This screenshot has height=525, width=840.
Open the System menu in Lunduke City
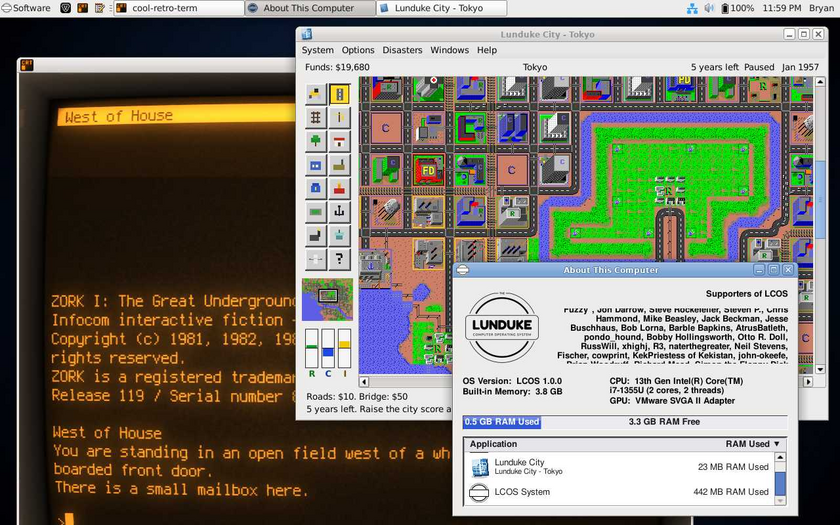[x=317, y=50]
